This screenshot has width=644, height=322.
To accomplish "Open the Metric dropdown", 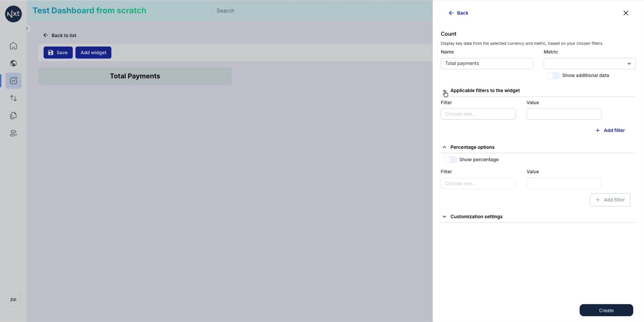I will pyautogui.click(x=589, y=63).
